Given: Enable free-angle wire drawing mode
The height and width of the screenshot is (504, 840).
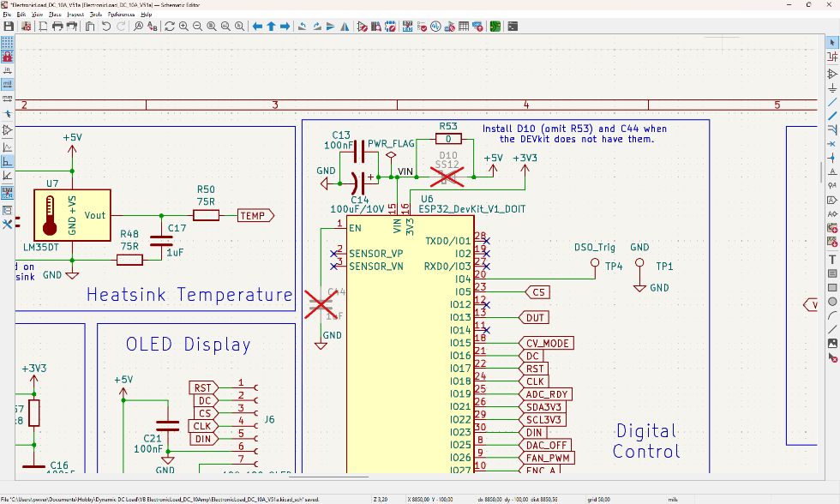Looking at the screenshot, I should 8,147.
